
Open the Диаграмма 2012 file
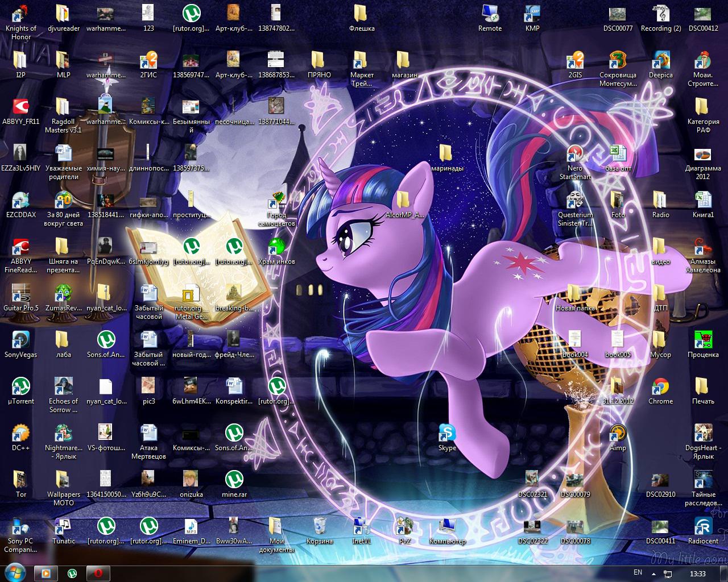(x=703, y=162)
